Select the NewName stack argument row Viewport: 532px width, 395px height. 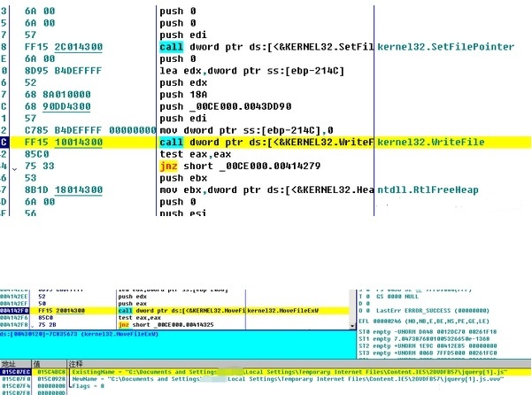[266, 379]
